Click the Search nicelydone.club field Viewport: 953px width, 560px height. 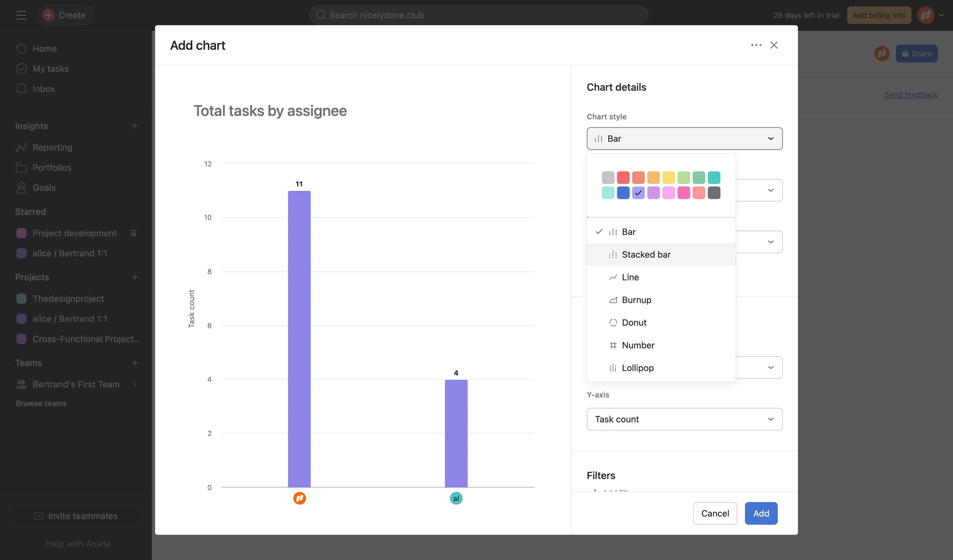(479, 15)
